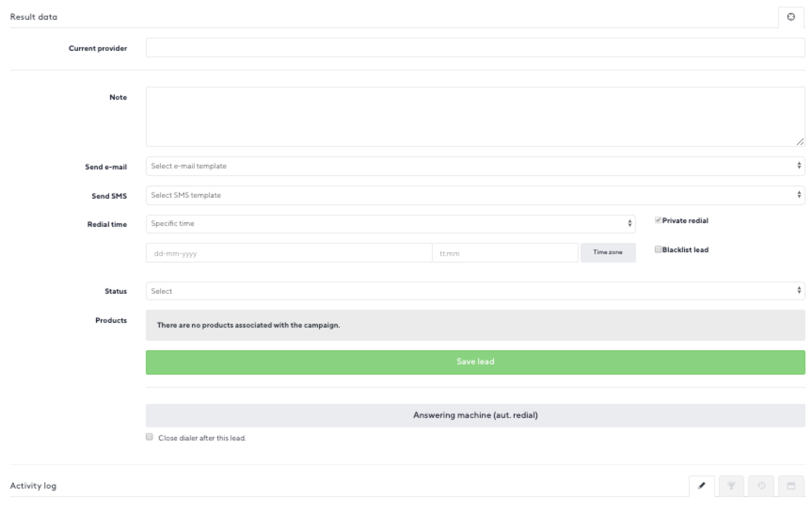Viewport: 812px width, 514px height.
Task: Click the 'Redial time' label
Action: pos(107,225)
